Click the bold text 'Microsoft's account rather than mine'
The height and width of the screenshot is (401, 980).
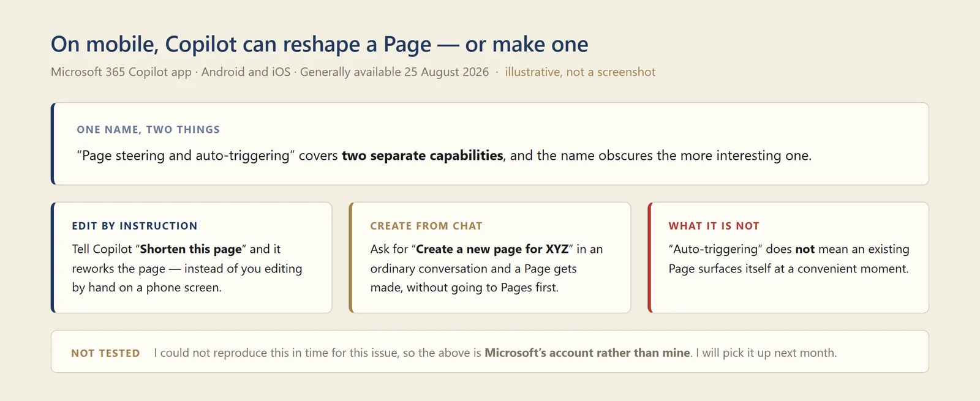(587, 353)
